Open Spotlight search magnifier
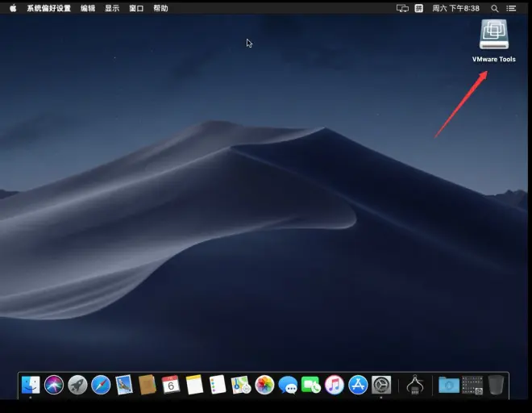Screen dimensions: 532x413 coord(495,8)
